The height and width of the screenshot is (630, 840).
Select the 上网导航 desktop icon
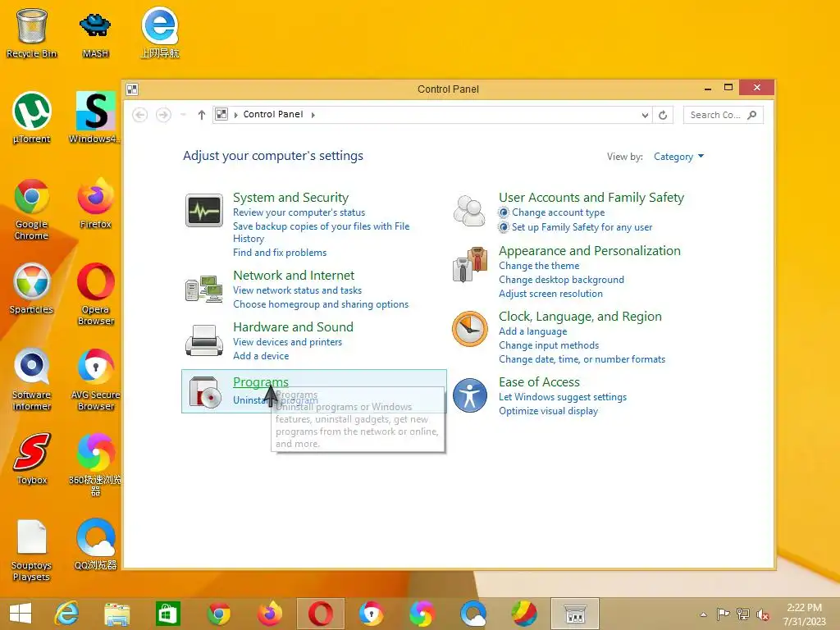[x=160, y=33]
